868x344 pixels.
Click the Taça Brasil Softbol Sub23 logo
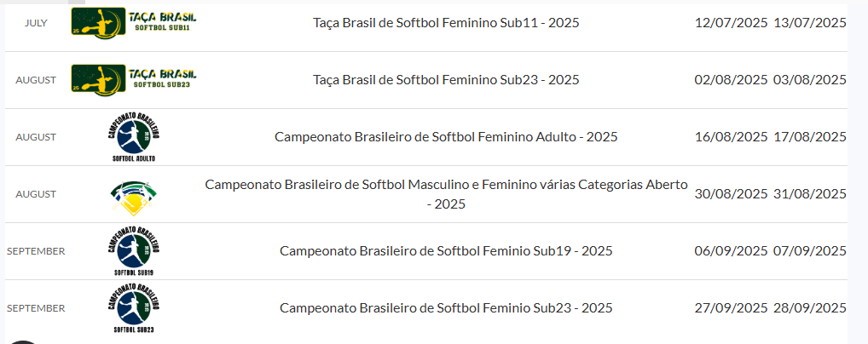click(x=133, y=78)
